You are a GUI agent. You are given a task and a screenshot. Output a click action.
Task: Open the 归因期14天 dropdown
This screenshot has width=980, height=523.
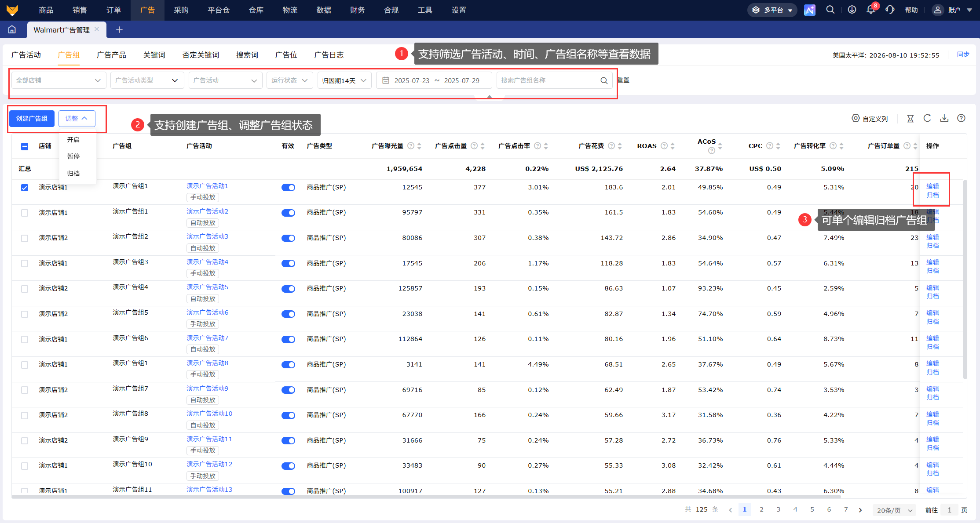(344, 80)
